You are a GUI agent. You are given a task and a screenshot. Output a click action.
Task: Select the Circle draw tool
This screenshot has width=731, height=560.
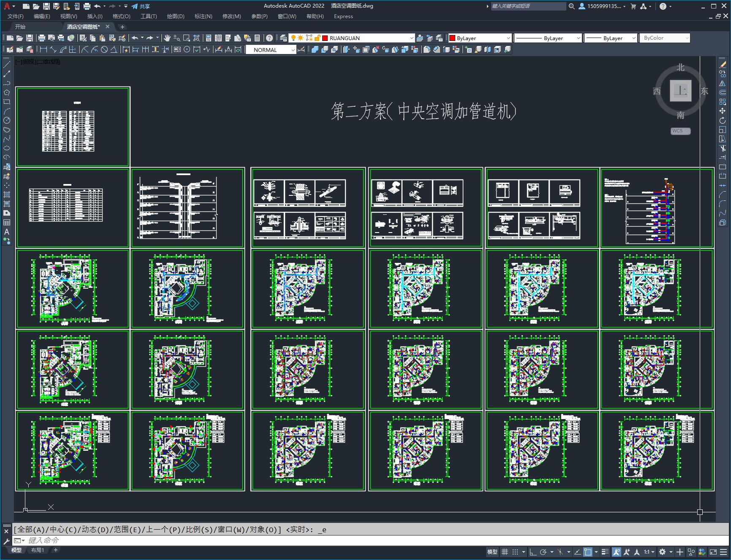point(7,120)
